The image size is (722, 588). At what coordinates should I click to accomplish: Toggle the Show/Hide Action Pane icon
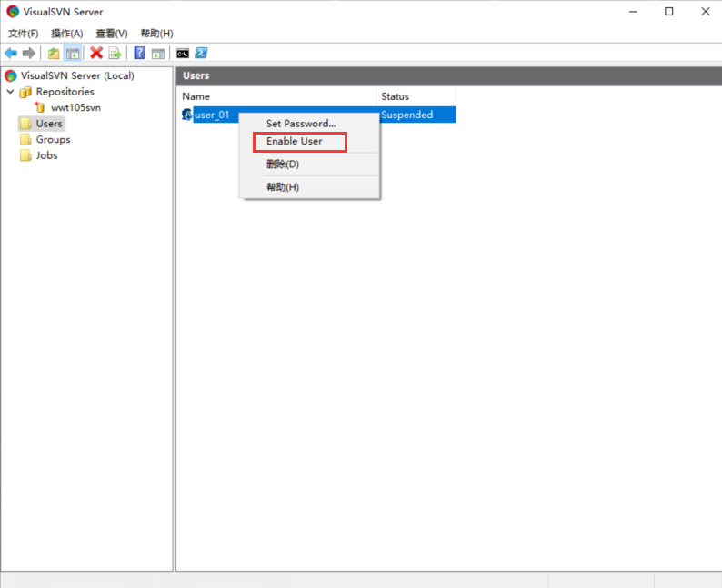[x=157, y=53]
